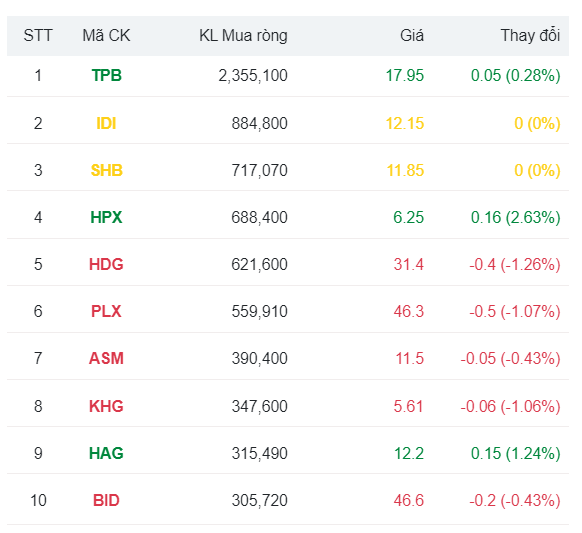582x533 pixels.
Task: Click the 0 (0%) change in SHB row
Action: 537,171
